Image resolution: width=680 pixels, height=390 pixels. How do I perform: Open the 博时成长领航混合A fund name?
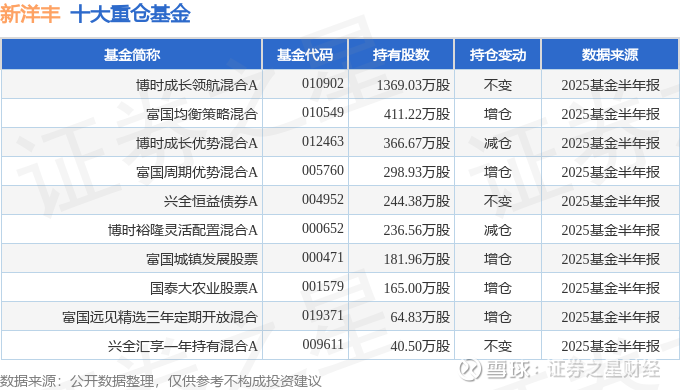(197, 85)
